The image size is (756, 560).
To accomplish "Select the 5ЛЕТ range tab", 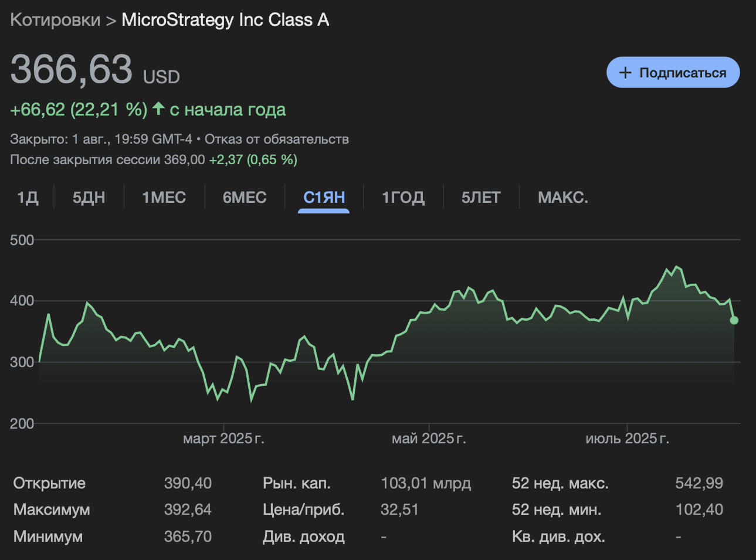I will [x=481, y=198].
